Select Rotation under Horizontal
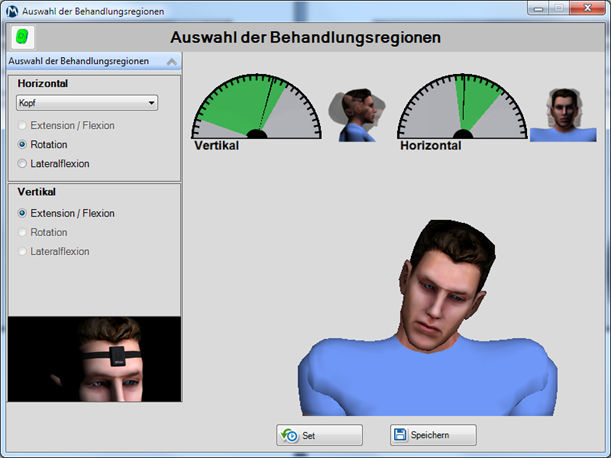This screenshot has height=458, width=611. (x=23, y=145)
